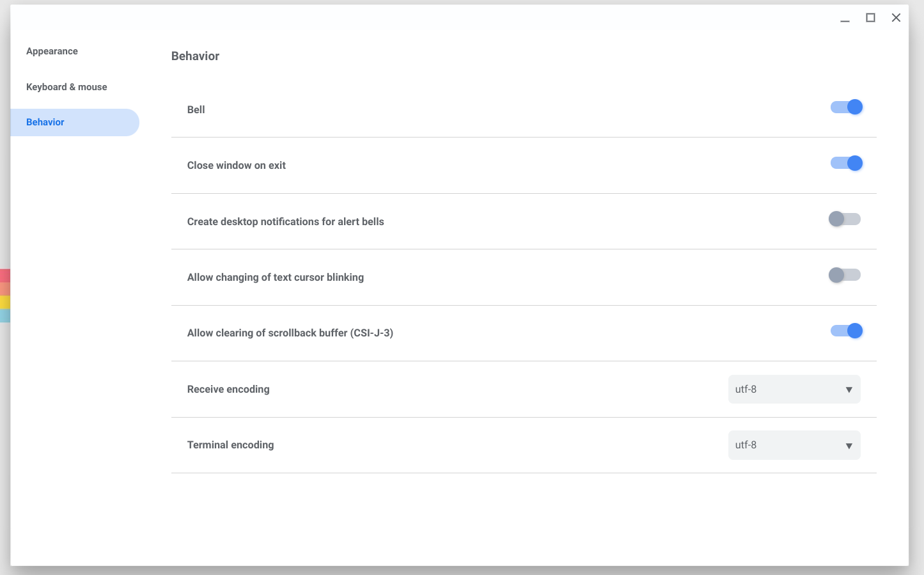Image resolution: width=924 pixels, height=575 pixels.
Task: Click the "Create desktop notifications for alert bells" label
Action: tap(285, 222)
